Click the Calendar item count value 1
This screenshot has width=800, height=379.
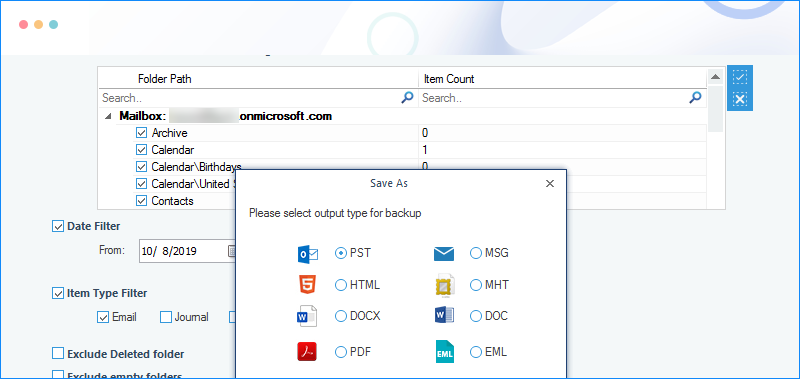(424, 150)
